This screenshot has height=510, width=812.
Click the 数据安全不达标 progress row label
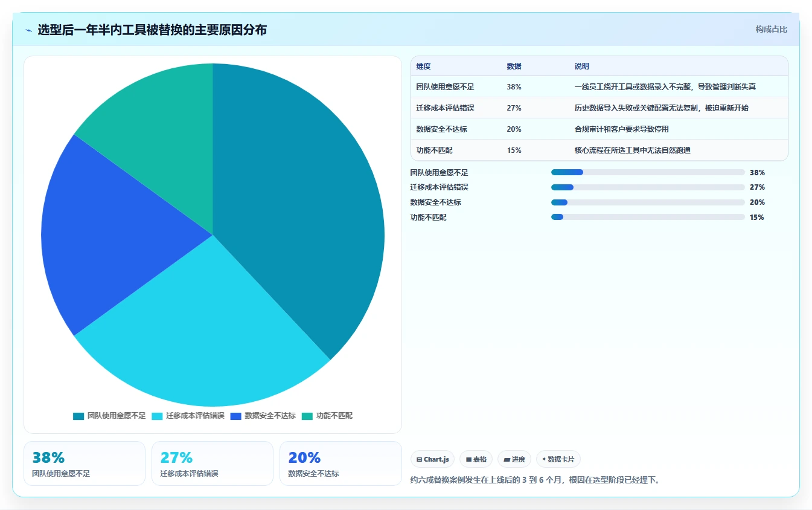[436, 202]
